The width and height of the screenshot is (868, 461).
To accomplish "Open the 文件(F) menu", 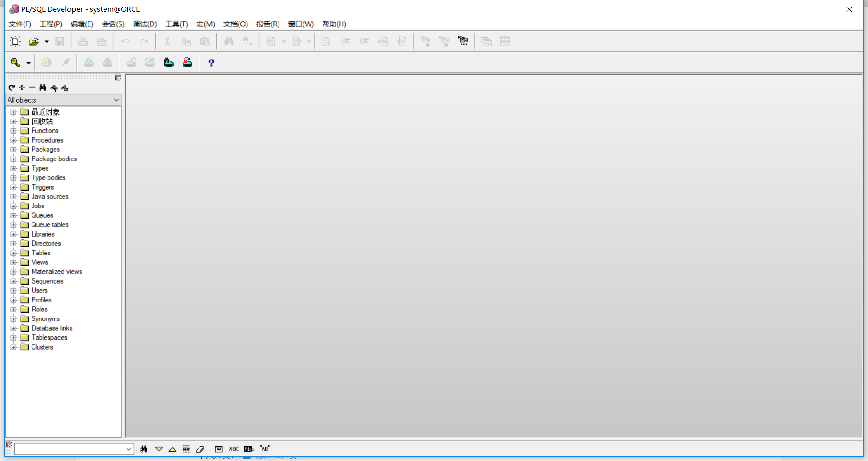I will (x=20, y=24).
